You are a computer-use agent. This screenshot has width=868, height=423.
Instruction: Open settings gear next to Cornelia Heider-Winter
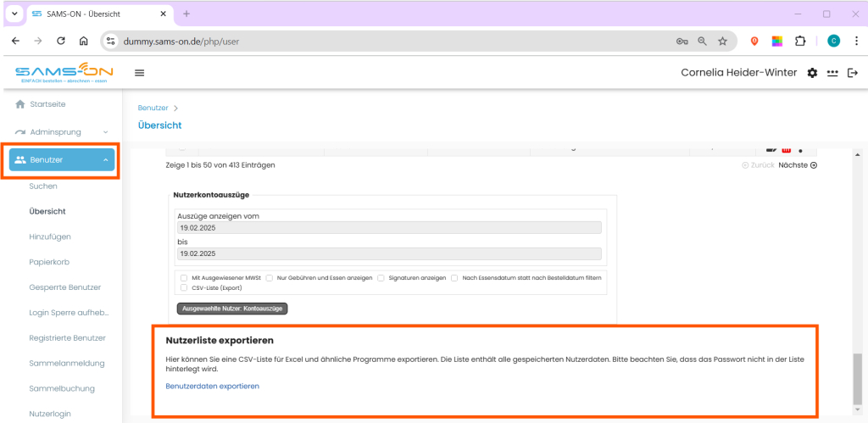[x=812, y=73]
